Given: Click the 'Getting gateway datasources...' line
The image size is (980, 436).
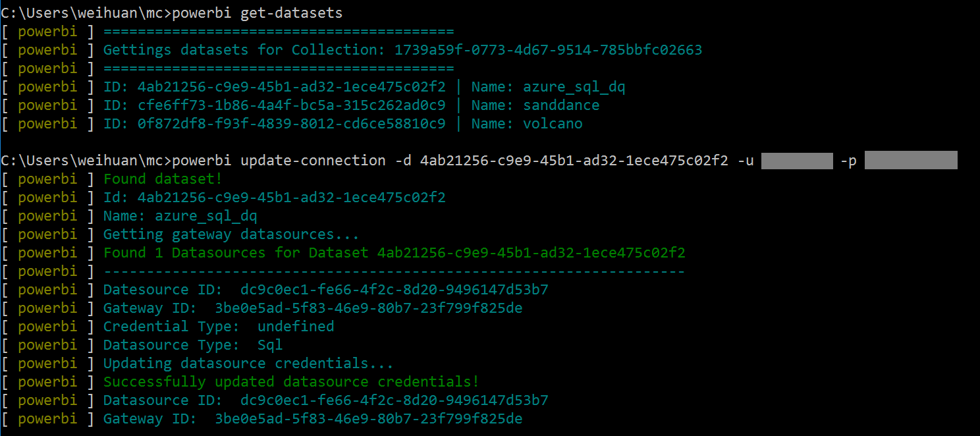Looking at the screenshot, I should tap(231, 234).
